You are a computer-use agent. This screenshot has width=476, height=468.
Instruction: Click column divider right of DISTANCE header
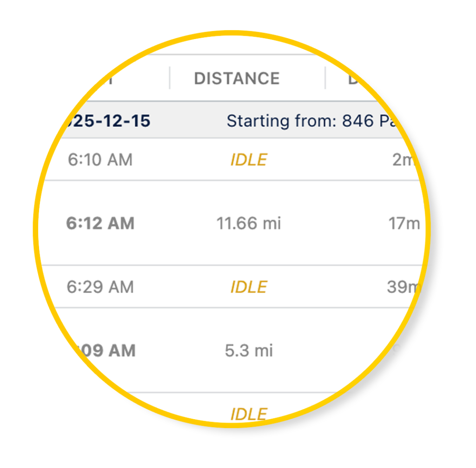(325, 78)
